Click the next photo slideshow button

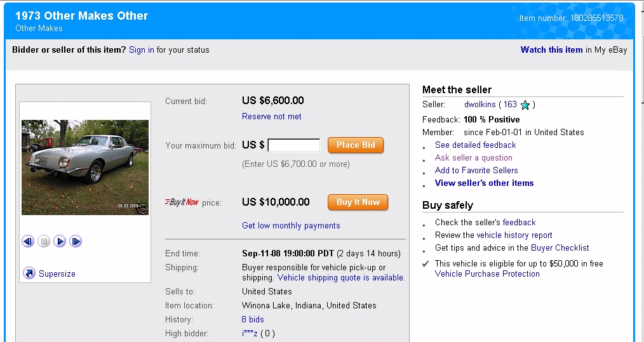60,241
